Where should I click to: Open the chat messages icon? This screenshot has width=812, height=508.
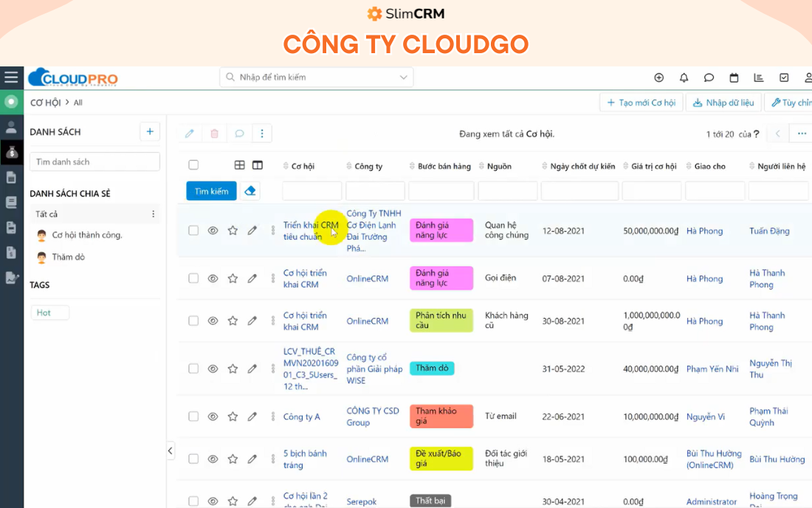click(x=709, y=77)
